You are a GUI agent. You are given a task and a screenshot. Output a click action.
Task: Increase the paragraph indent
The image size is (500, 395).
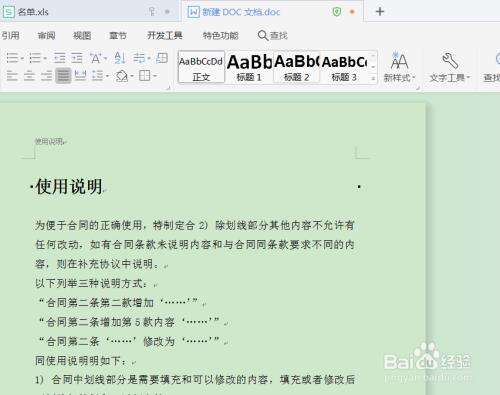click(77, 58)
